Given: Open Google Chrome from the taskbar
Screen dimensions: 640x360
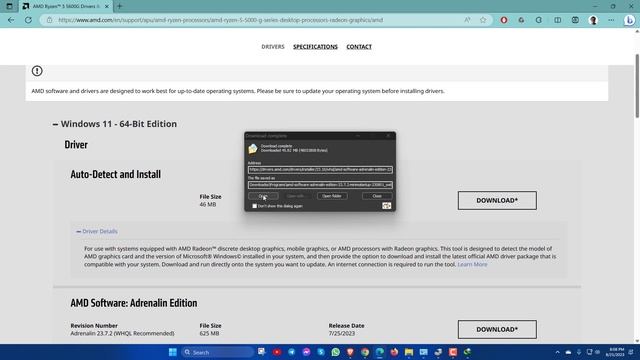Looking at the screenshot, I should pyautogui.click(x=365, y=352).
